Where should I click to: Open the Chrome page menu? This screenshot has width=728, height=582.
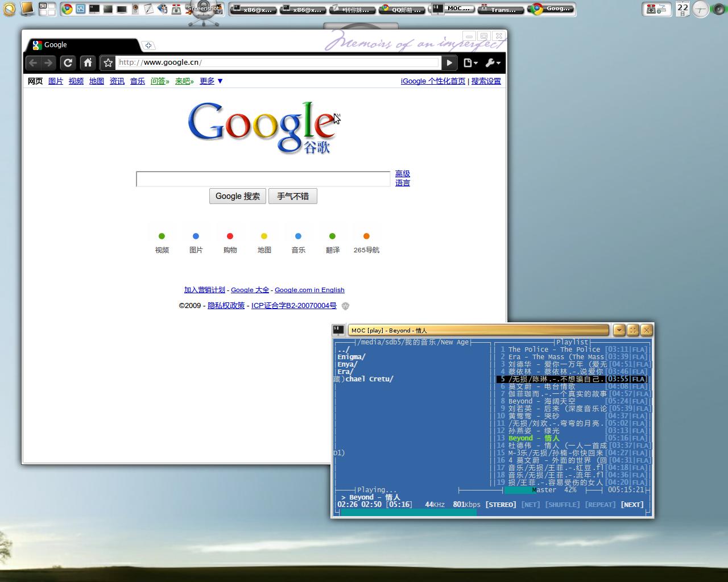coord(470,63)
